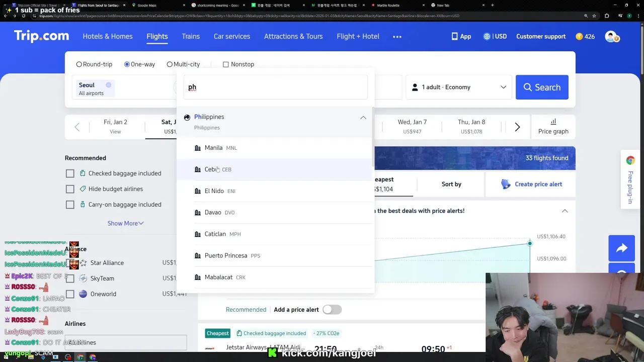644x362 pixels.
Task: Click the Trip.com logo
Action: (x=42, y=36)
